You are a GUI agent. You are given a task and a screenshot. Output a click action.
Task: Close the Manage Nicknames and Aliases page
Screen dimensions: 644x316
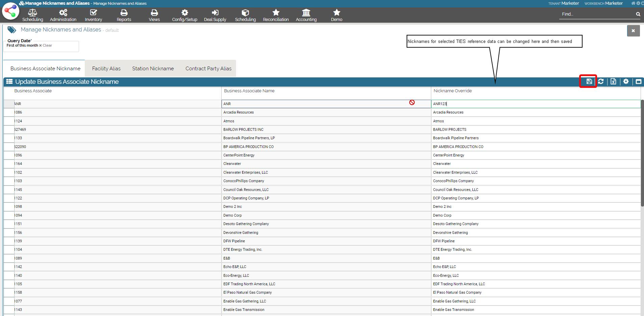pyautogui.click(x=633, y=31)
